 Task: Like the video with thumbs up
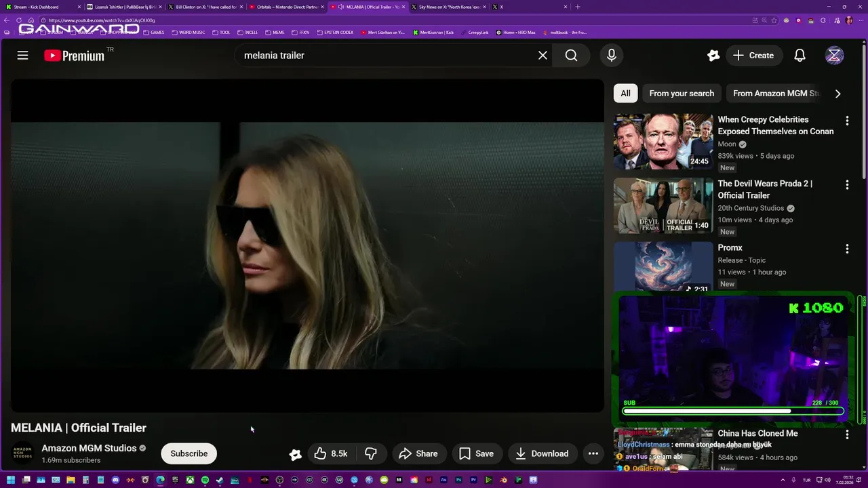[x=331, y=453]
